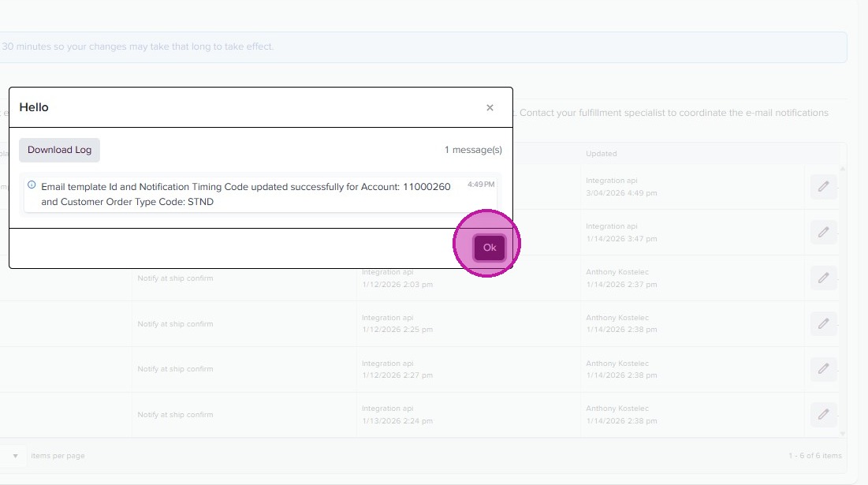
Task: Click the 1 message(s) count label
Action: pyautogui.click(x=473, y=150)
